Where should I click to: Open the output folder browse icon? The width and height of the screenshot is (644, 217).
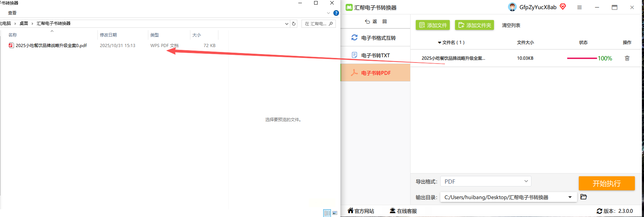[584, 197]
